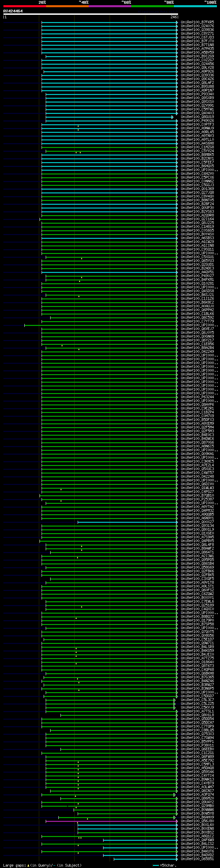This screenshot has height=868, width=220.
Task: Click UniRef100_Q6L4F8 subject name
Action: [197, 545]
